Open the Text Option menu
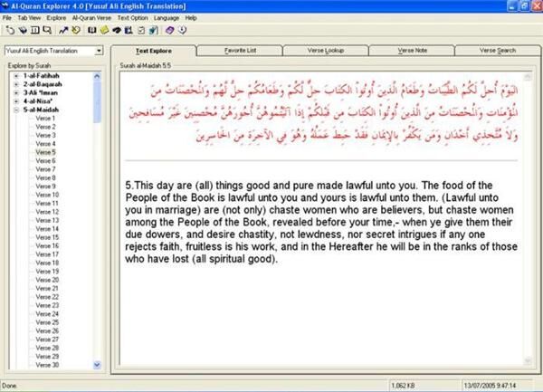Image resolution: width=543 pixels, height=392 pixels. (132, 18)
